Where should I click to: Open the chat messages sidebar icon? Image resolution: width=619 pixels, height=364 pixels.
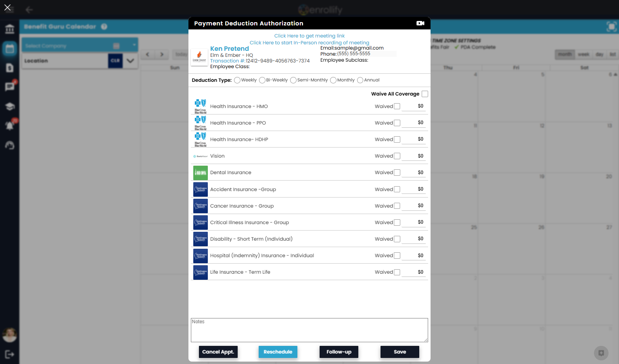click(10, 86)
